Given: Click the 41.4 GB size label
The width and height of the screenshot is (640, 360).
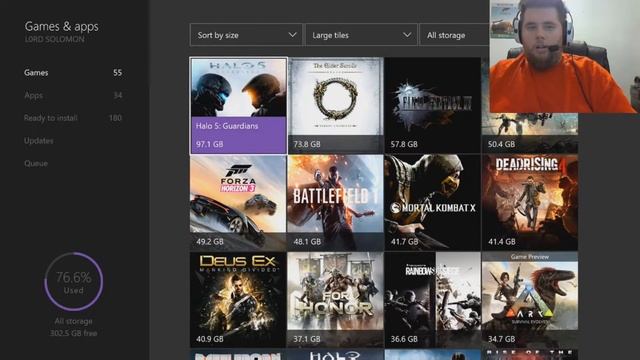Looking at the screenshot, I should (502, 242).
